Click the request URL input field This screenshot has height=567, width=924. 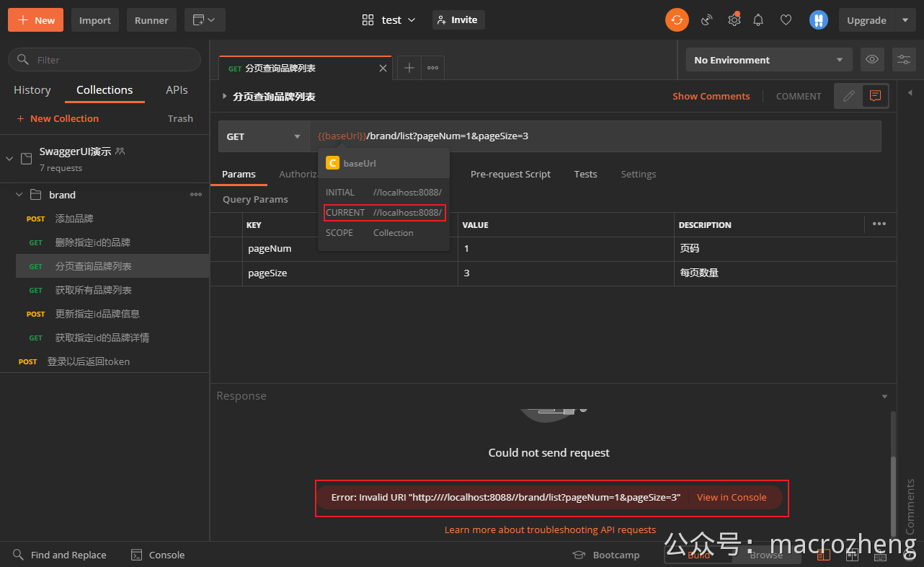[595, 136]
